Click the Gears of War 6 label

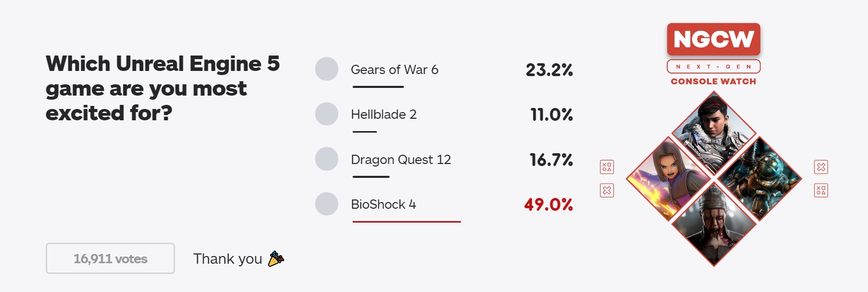tap(394, 69)
